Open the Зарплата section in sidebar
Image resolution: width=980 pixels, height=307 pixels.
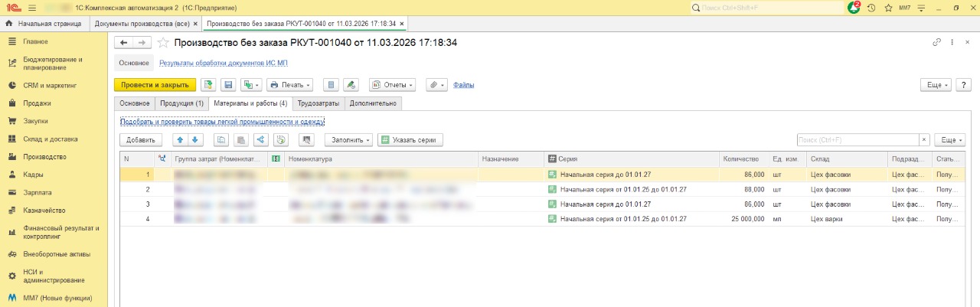coord(38,192)
